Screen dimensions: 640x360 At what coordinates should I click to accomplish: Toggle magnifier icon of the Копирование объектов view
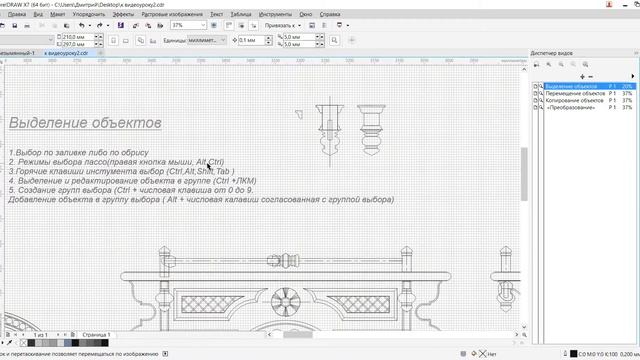pos(541,100)
